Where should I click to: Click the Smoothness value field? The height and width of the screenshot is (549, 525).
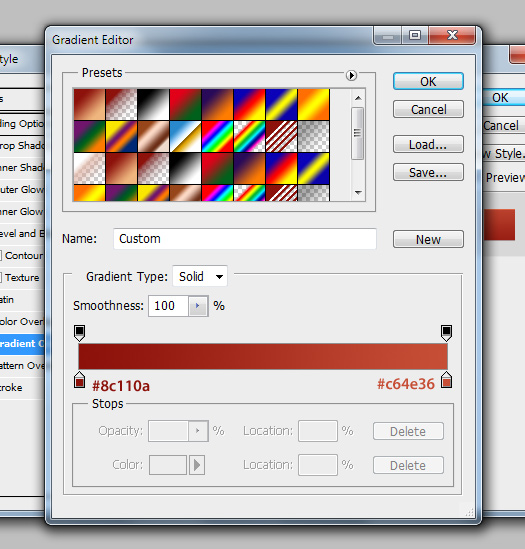click(168, 306)
